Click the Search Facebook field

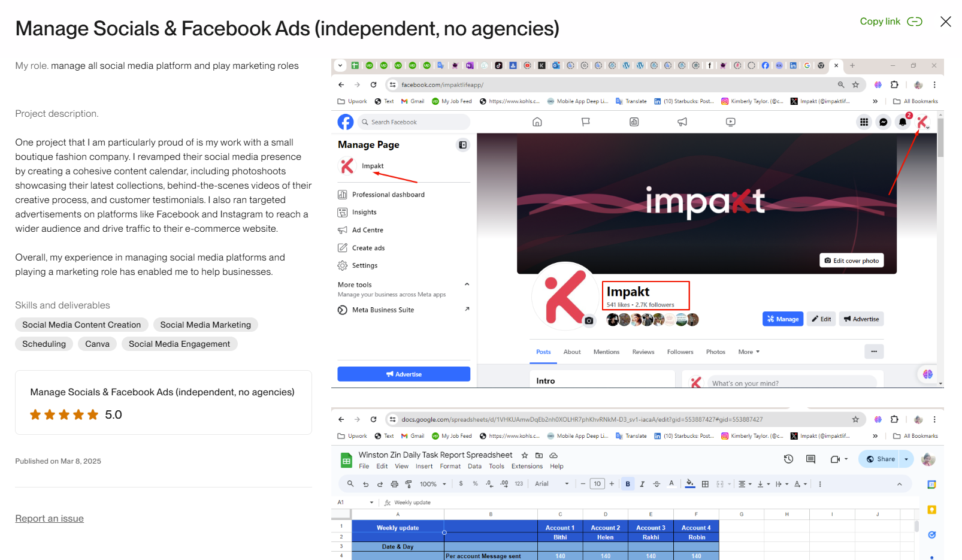pyautogui.click(x=415, y=122)
